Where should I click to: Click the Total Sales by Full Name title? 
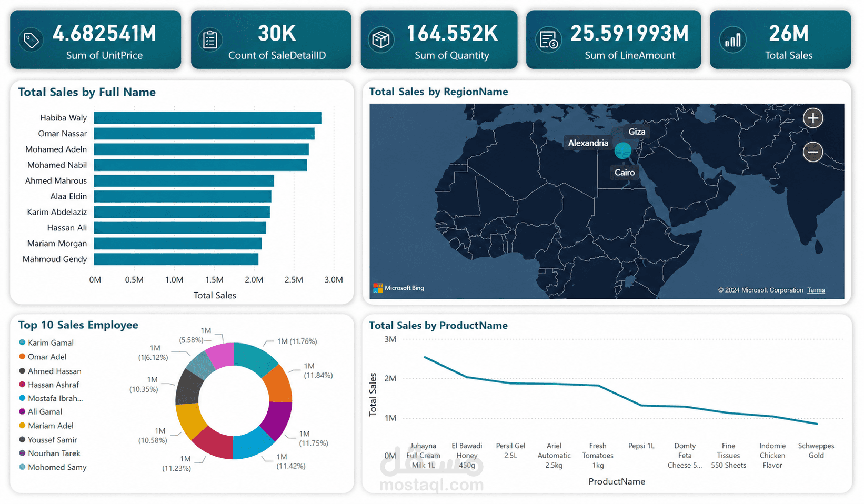tap(87, 92)
